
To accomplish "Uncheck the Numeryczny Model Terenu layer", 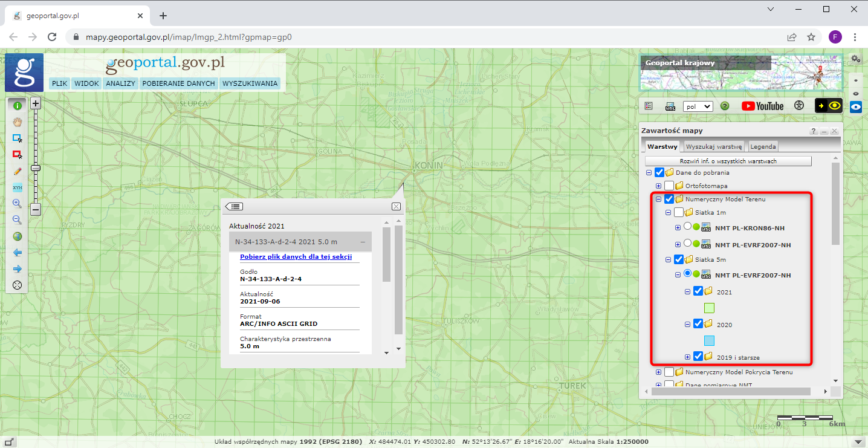I will 669,199.
